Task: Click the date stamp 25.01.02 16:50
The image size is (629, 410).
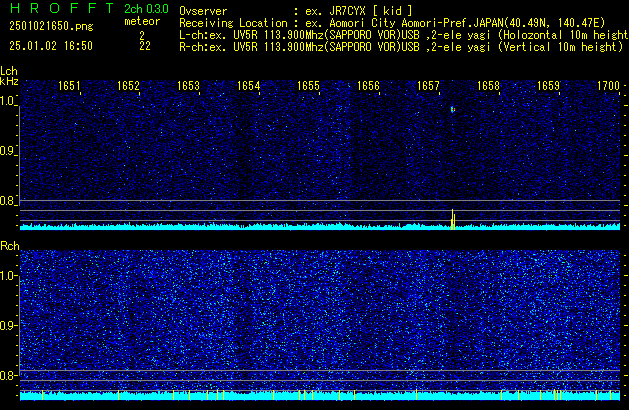Action: coord(51,46)
